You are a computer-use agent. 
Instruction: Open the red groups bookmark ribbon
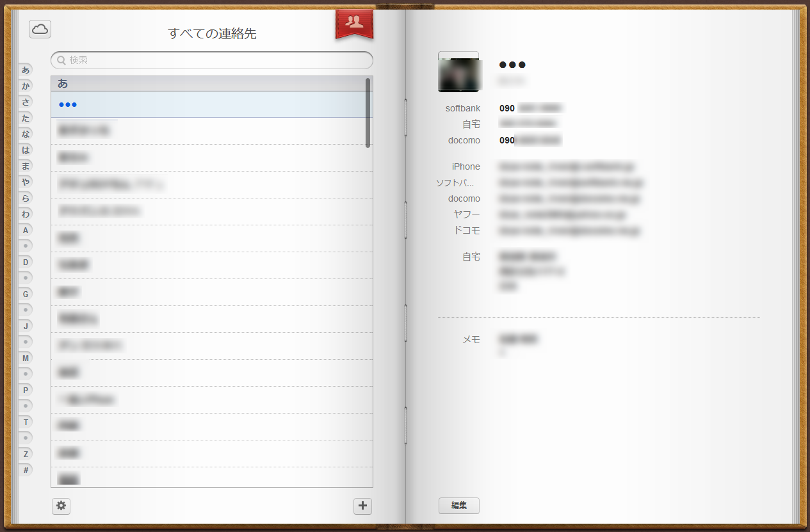point(354,23)
